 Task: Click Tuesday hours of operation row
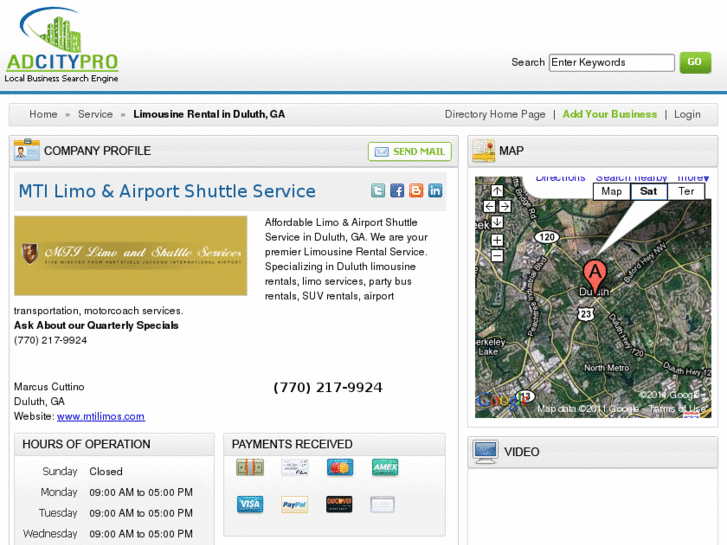point(114,513)
